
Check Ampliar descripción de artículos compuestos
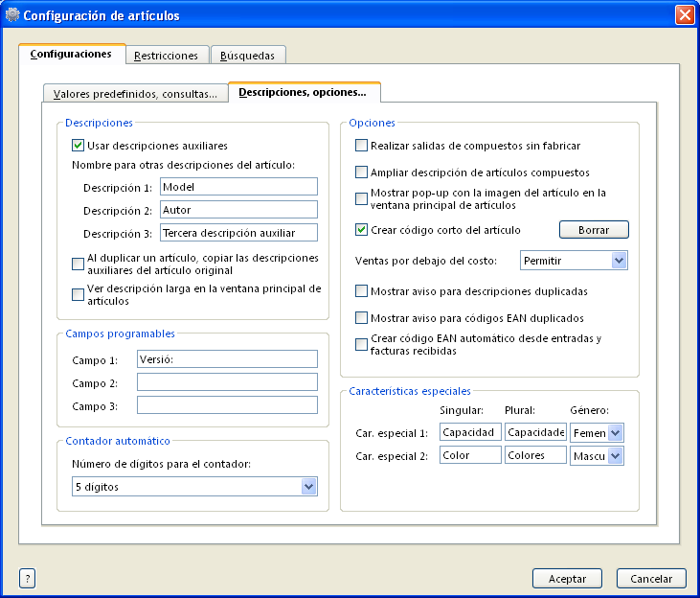tap(361, 172)
